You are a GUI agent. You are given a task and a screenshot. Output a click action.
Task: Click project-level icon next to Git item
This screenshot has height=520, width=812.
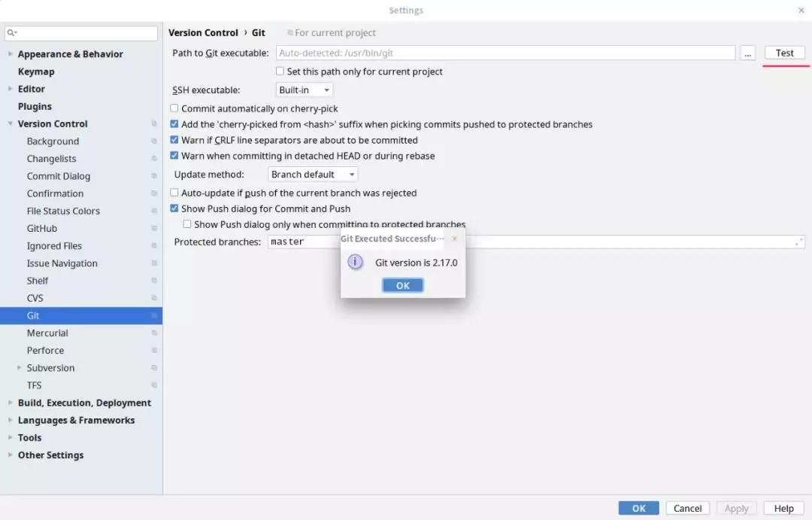click(153, 316)
